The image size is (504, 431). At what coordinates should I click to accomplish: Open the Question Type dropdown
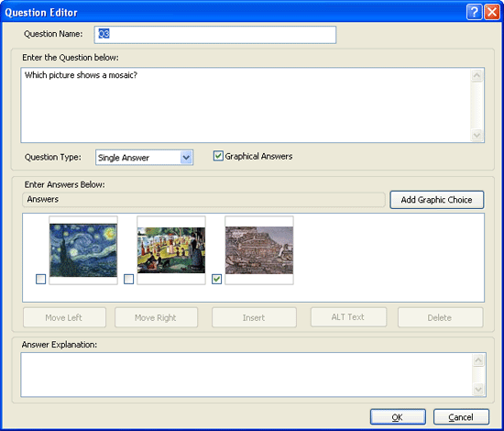point(186,158)
